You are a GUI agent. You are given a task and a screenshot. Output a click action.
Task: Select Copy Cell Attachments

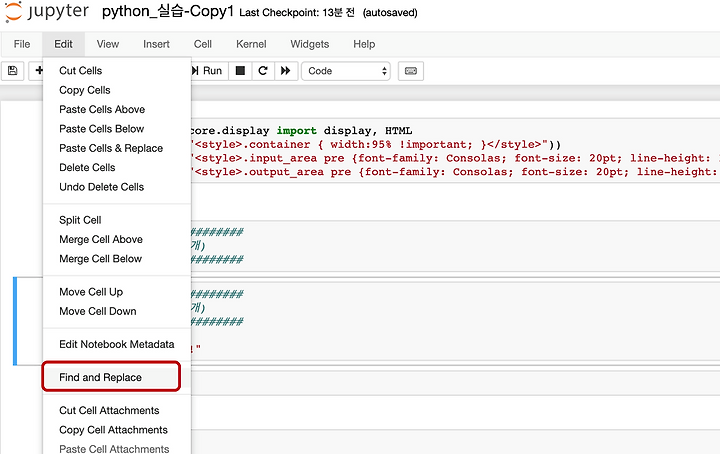click(117, 430)
